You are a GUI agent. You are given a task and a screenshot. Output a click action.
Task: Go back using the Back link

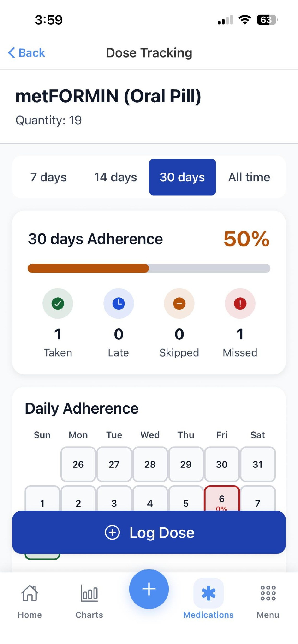pos(27,53)
